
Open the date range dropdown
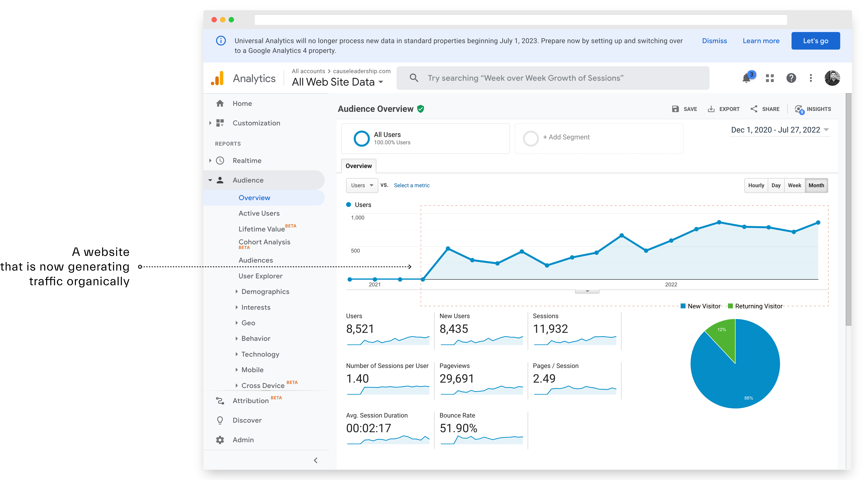[x=779, y=130]
